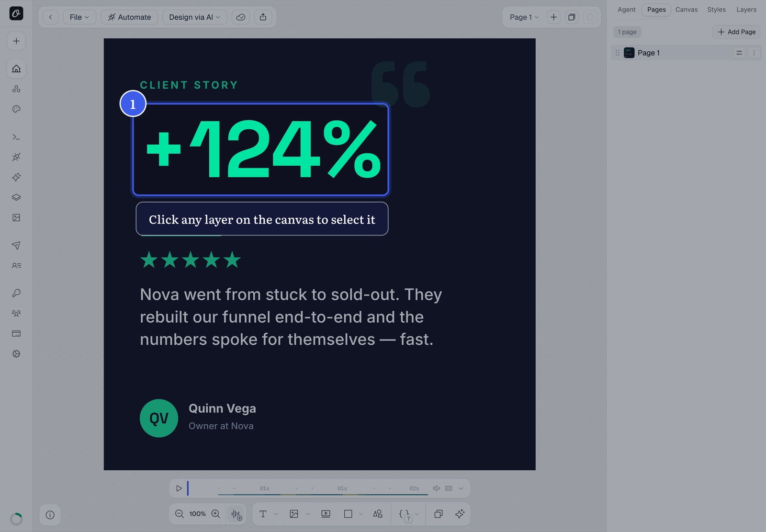Click the app logo in the sidebar
Screen dimensions: 766x532
[16, 13]
